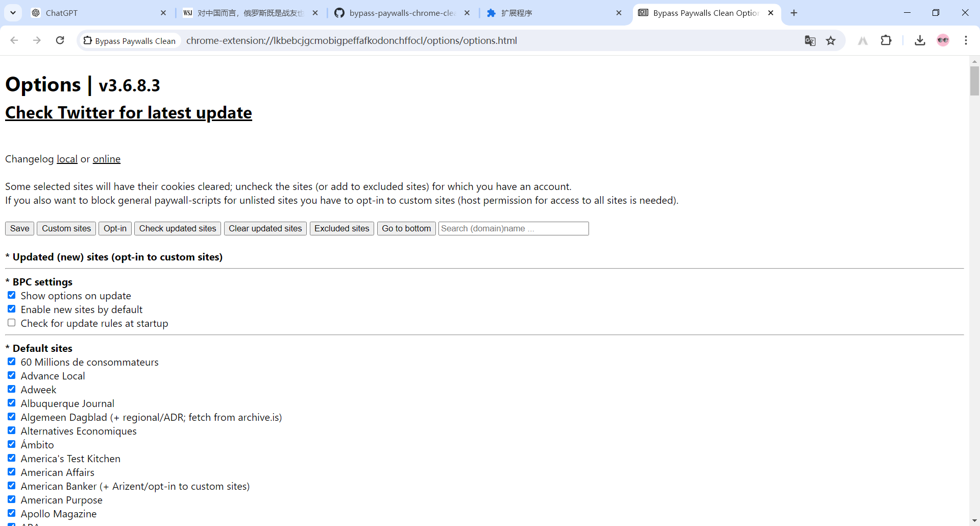Screen dimensions: 980x526
Task: Click the Opt-in button
Action: click(x=115, y=228)
